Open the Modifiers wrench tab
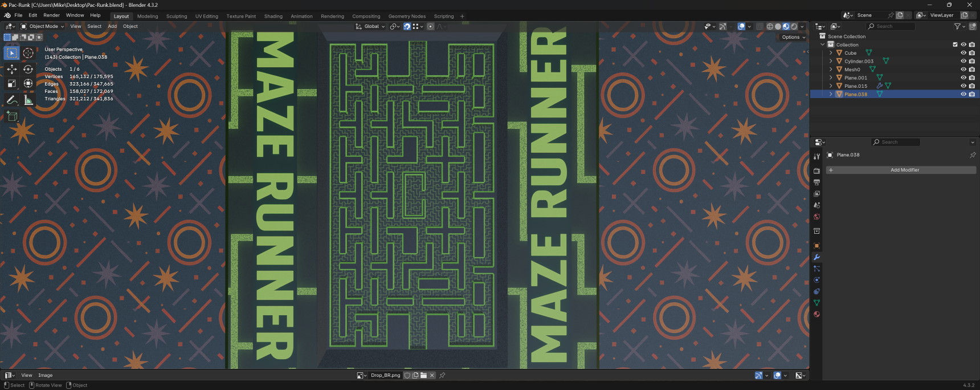 point(816,257)
